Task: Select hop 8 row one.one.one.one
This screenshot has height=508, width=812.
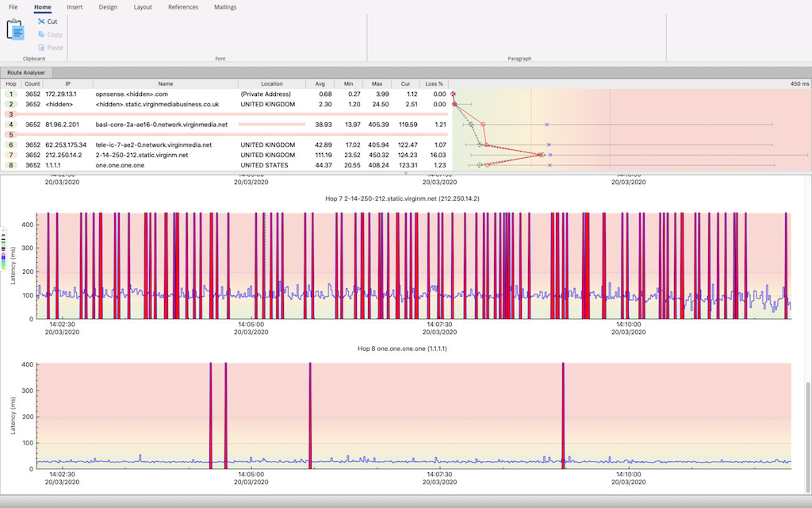Action: (x=225, y=165)
